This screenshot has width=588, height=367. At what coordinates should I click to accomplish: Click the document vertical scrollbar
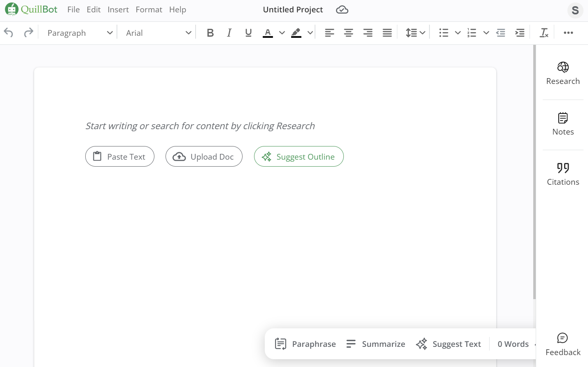(534, 172)
